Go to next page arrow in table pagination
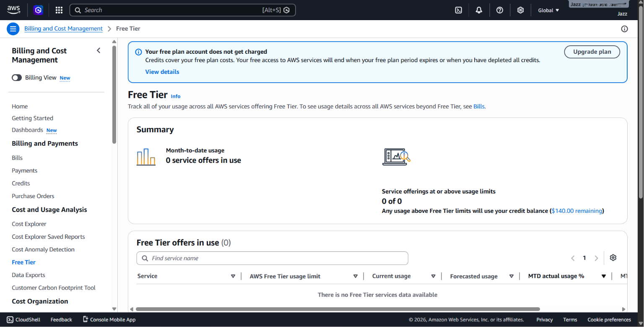The width and height of the screenshot is (644, 327). 596,258
